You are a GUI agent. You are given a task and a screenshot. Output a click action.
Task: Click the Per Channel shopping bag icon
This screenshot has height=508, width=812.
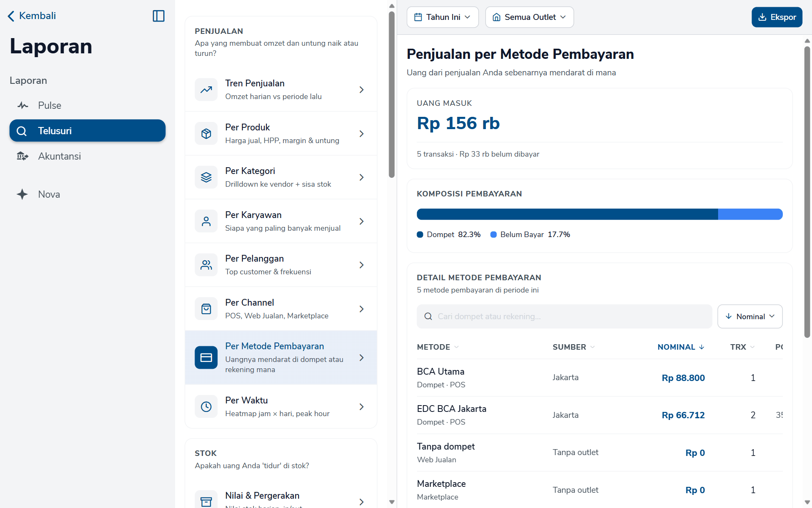point(206,309)
